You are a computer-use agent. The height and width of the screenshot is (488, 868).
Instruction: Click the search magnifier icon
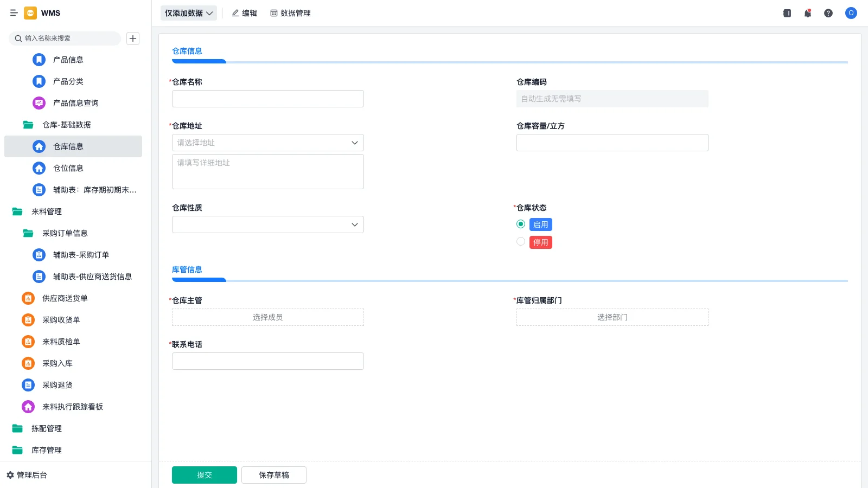click(18, 38)
